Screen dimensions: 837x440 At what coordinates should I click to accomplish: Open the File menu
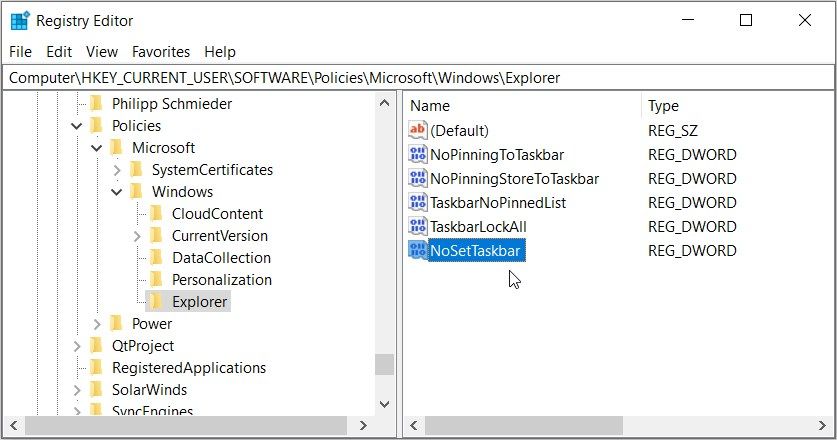coord(20,52)
